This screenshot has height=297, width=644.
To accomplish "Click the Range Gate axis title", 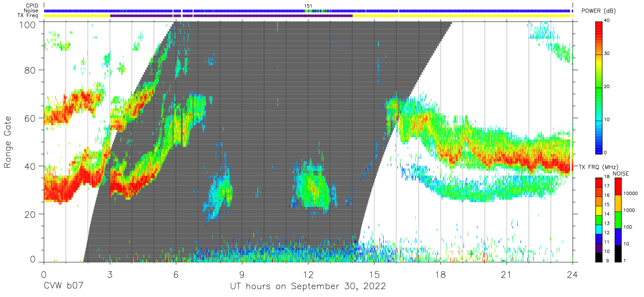I will click(x=8, y=142).
